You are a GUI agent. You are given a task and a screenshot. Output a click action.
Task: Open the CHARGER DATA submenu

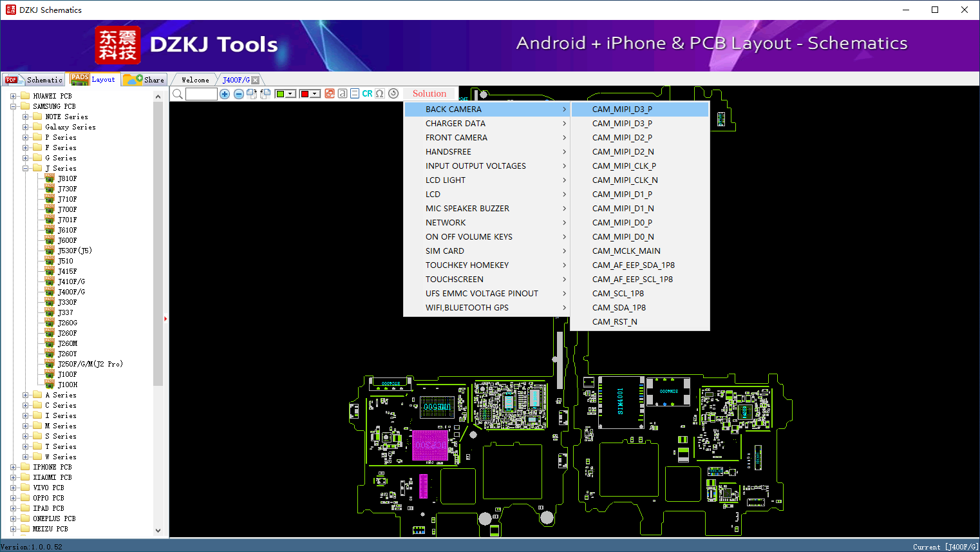click(487, 124)
